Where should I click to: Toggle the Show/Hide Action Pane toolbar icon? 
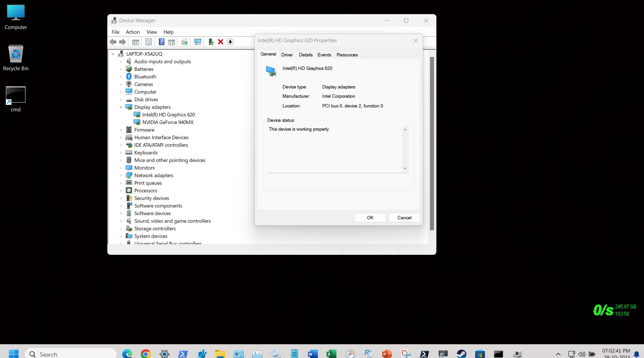pos(172,42)
